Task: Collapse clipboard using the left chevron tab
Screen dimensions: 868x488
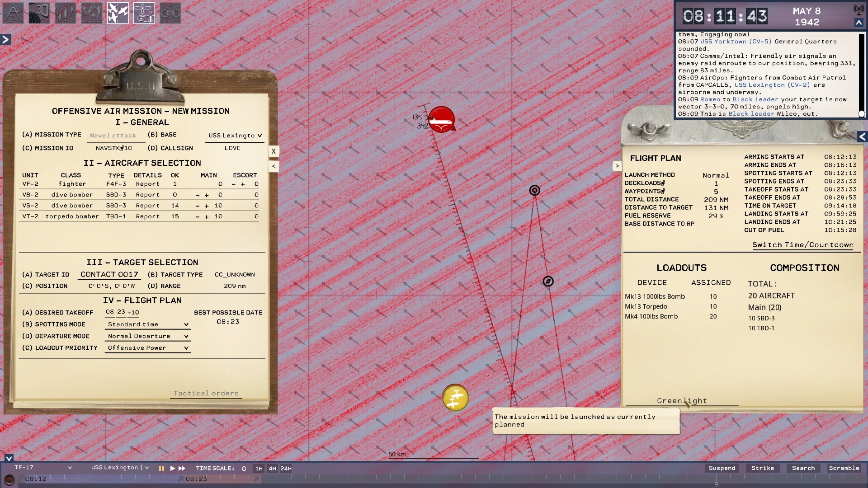Action: (274, 166)
